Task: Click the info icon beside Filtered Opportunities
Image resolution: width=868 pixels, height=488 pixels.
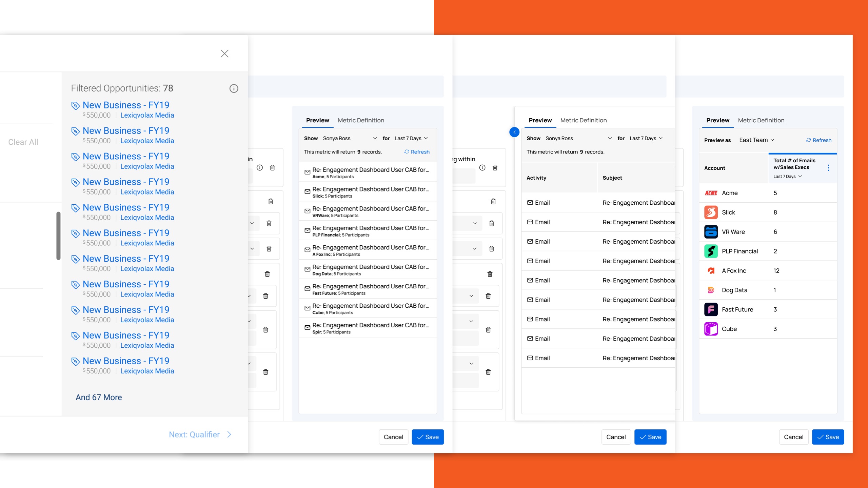Action: point(234,88)
